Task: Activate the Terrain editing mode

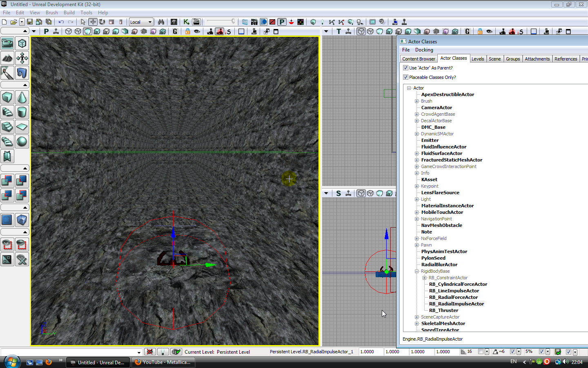Action: coord(7,58)
